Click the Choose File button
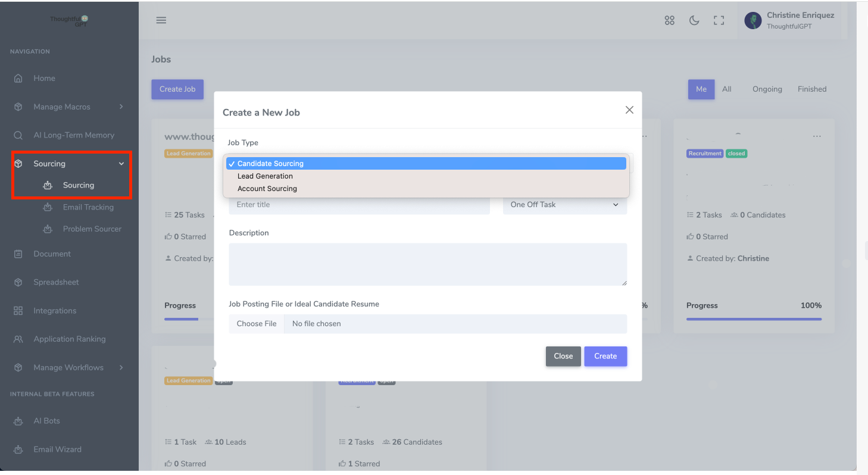The width and height of the screenshot is (868, 475). click(x=257, y=324)
